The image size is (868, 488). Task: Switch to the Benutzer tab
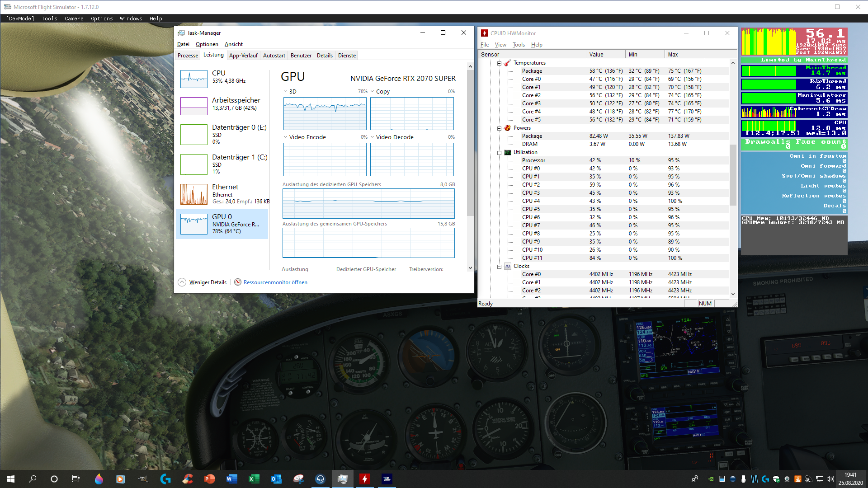click(301, 56)
